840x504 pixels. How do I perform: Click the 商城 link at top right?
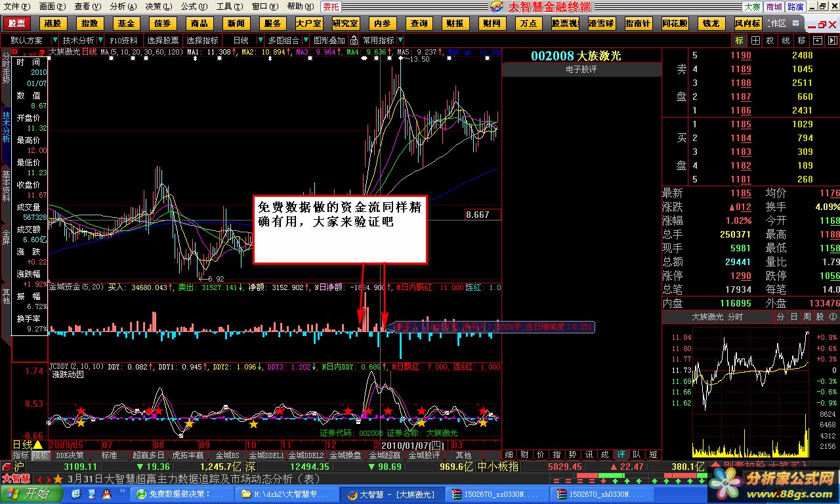[x=774, y=7]
